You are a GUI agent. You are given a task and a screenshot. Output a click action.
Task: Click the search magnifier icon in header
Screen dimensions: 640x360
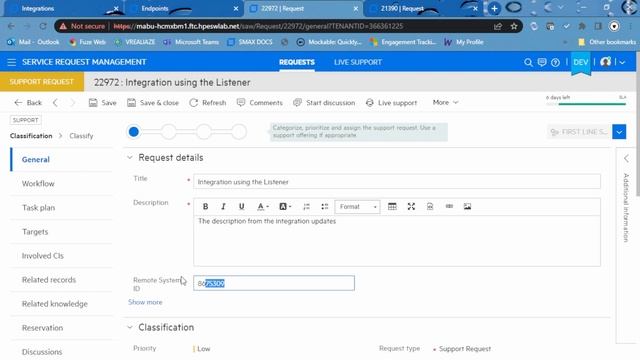(x=528, y=62)
